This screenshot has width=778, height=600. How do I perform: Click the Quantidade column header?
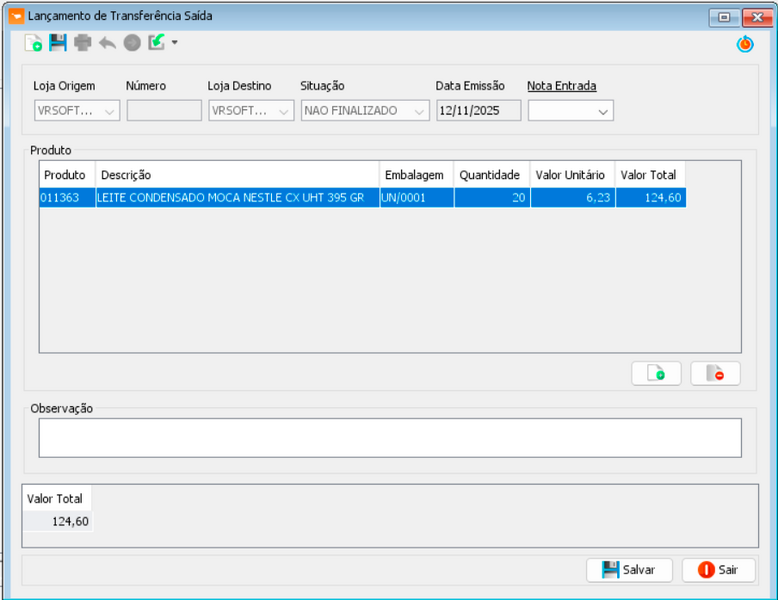(x=492, y=175)
